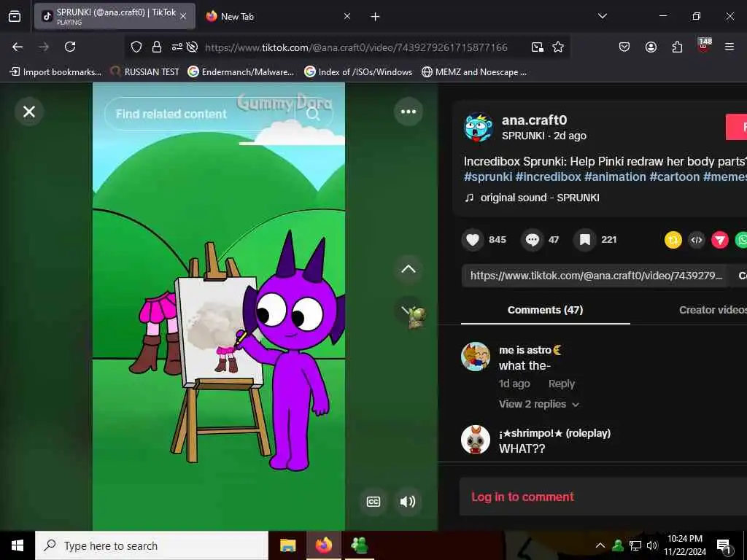
Task: Open a new browser tab
Action: (x=376, y=17)
